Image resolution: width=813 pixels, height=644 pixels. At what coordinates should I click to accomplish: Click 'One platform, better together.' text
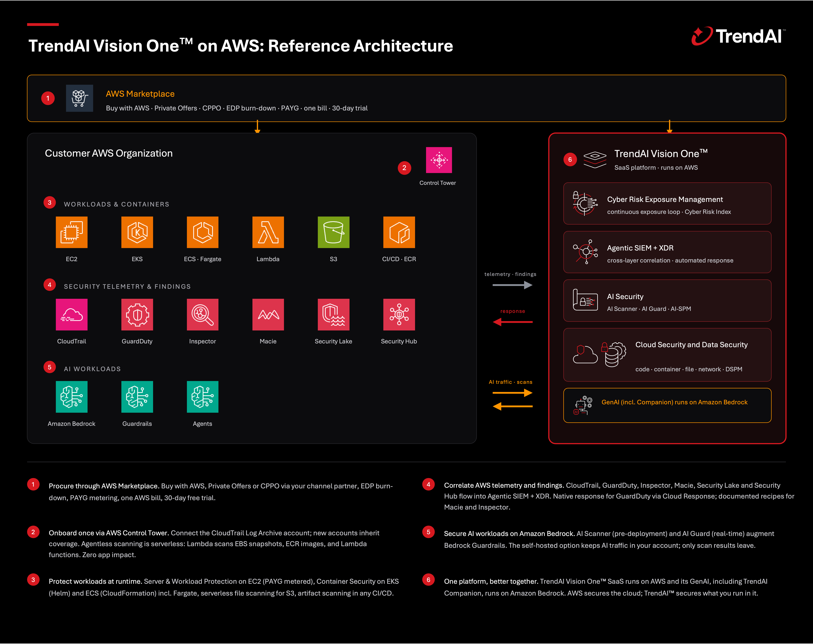(x=491, y=581)
